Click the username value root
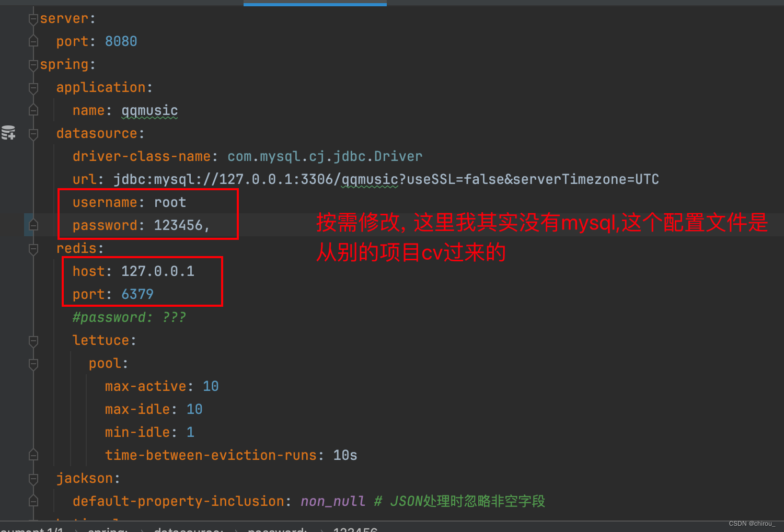784x532 pixels. (170, 202)
